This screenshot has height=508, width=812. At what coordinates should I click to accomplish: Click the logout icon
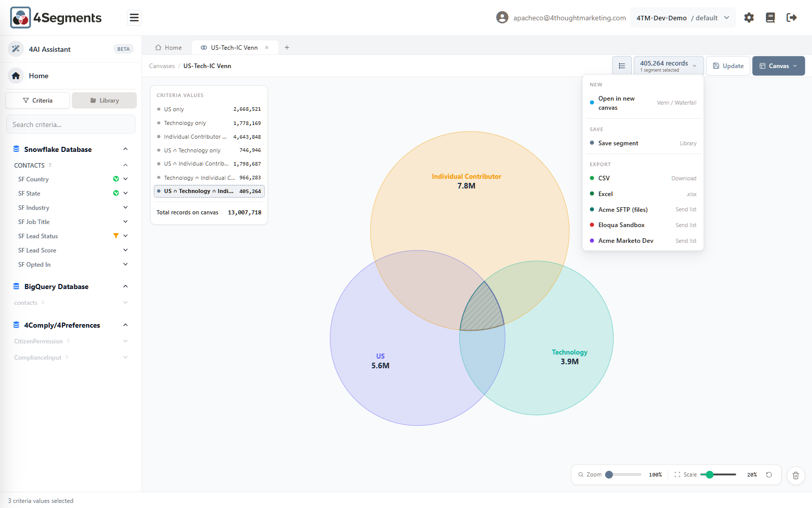pyautogui.click(x=792, y=18)
